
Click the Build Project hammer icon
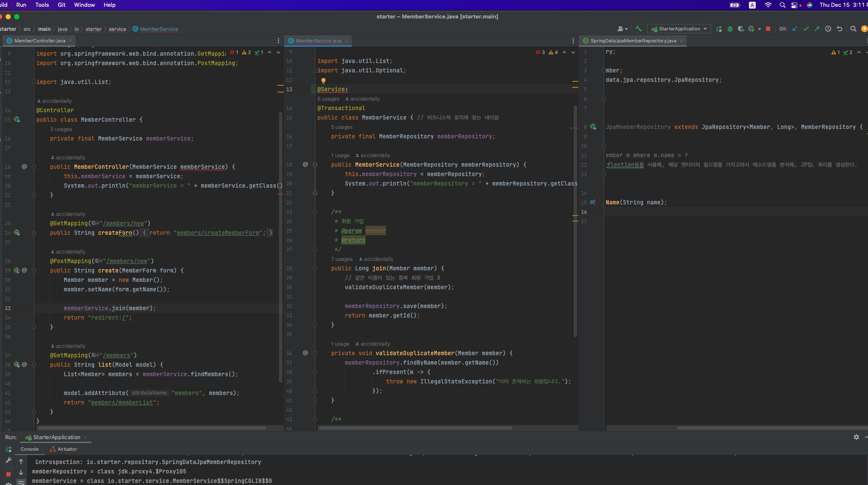pyautogui.click(x=638, y=29)
